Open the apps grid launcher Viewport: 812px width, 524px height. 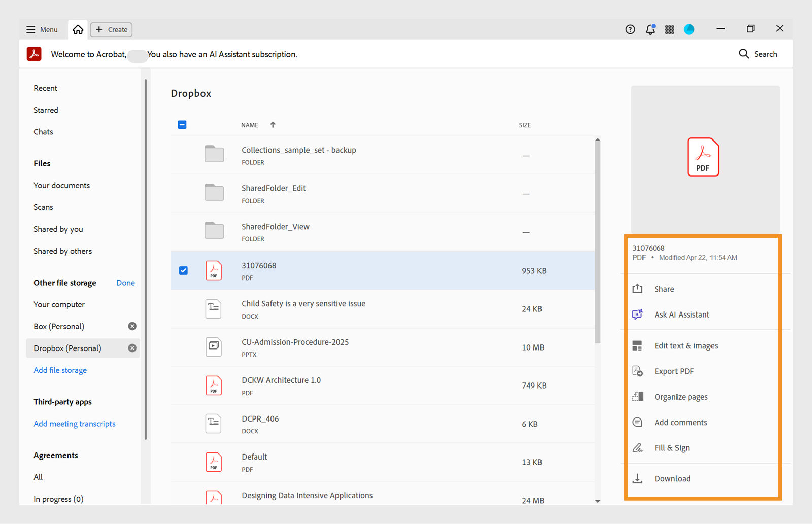pyautogui.click(x=670, y=29)
